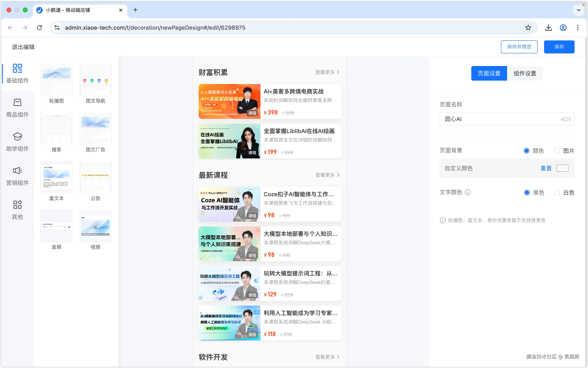This screenshot has width=588, height=368.
Task: Select the 轮播图 component thumbnail
Action: click(56, 80)
